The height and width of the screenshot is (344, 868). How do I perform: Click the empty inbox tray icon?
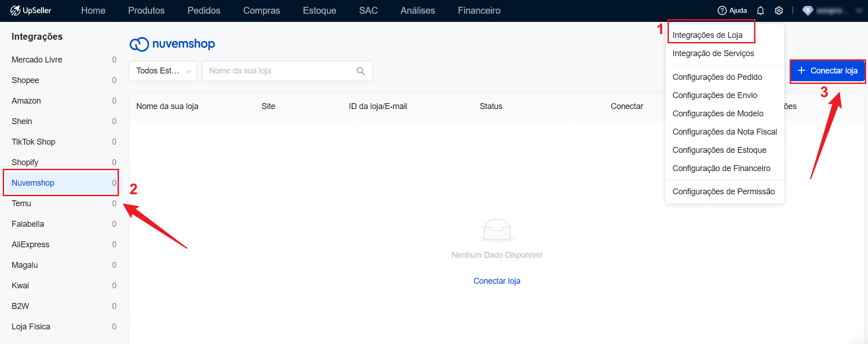click(497, 230)
